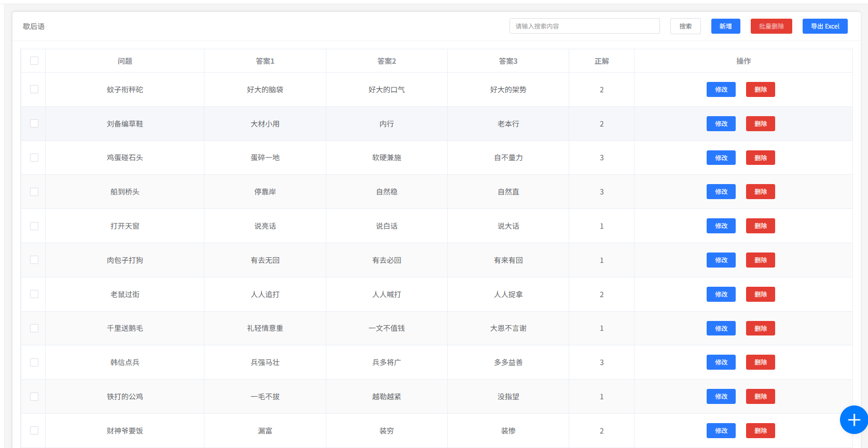Screen dimensions: 868x448
Task: Check the box for 蚊子衔秤砣 row
Action: tap(34, 89)
